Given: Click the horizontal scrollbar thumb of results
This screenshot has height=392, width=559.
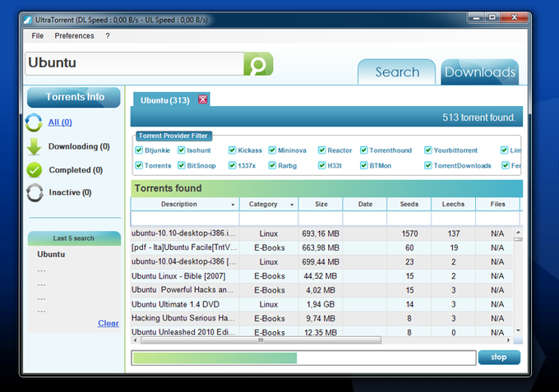Looking at the screenshot, I should tap(261, 340).
